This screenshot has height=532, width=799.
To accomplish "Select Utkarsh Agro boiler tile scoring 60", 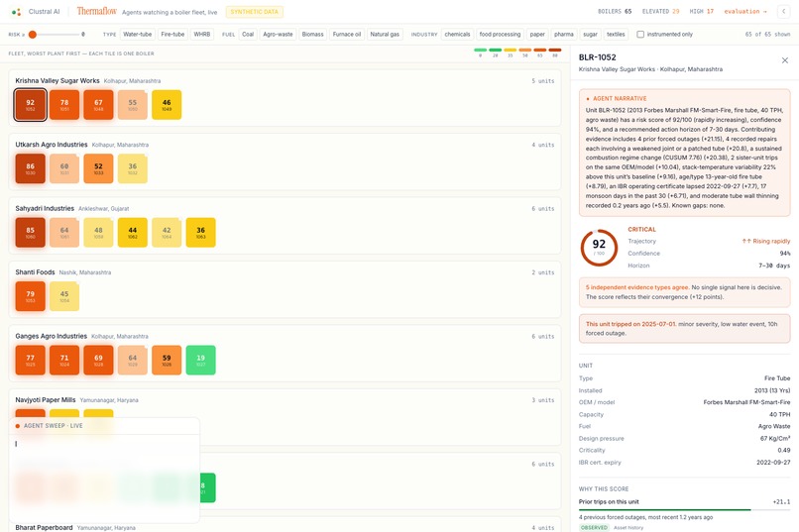I will [x=64, y=168].
